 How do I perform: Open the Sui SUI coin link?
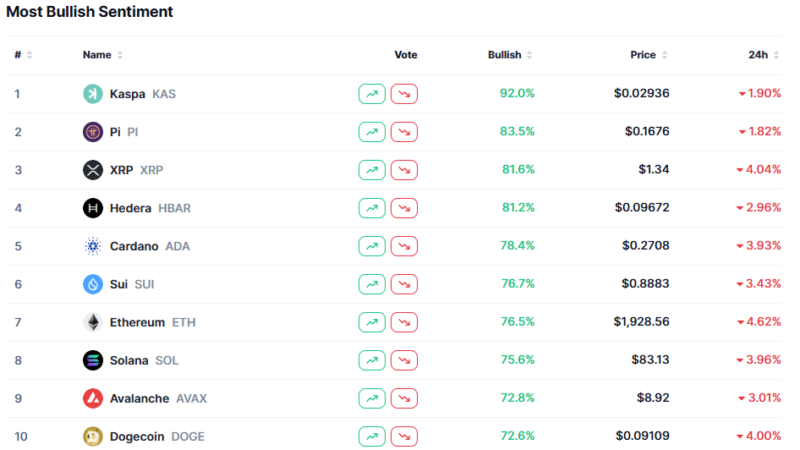pyautogui.click(x=132, y=284)
